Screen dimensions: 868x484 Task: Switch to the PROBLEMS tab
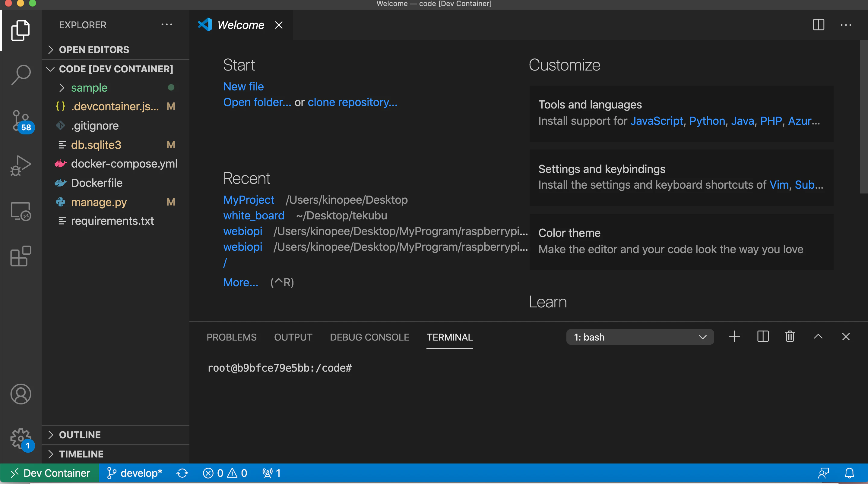click(x=232, y=337)
